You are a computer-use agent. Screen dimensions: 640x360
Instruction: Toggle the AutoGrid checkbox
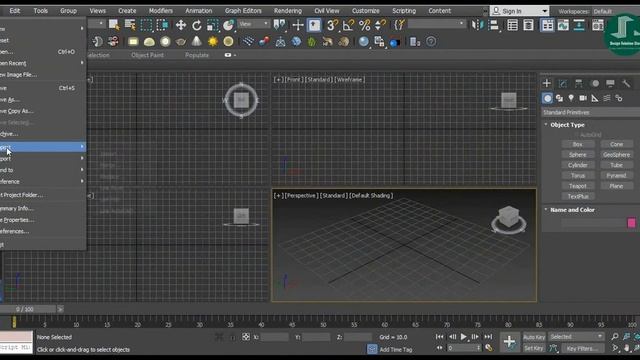pyautogui.click(x=577, y=135)
